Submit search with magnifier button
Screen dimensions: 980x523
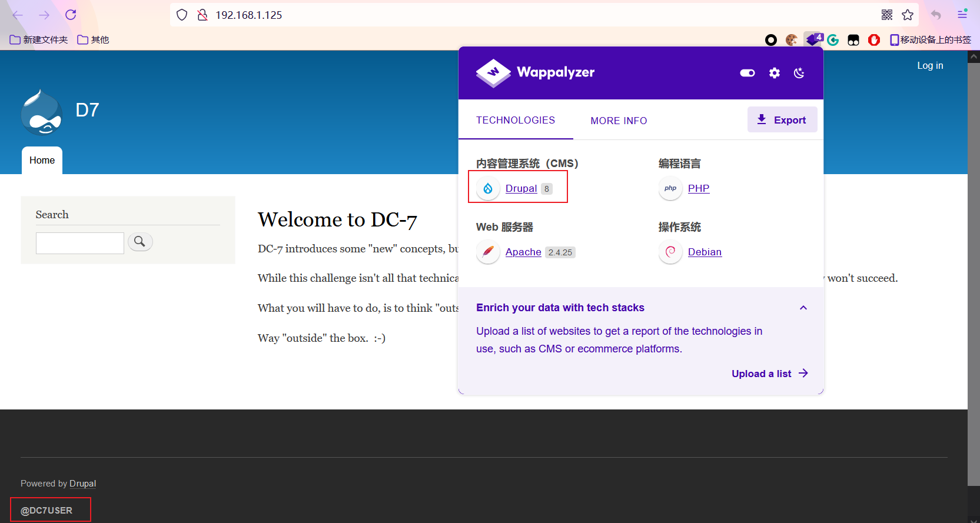[x=140, y=242]
